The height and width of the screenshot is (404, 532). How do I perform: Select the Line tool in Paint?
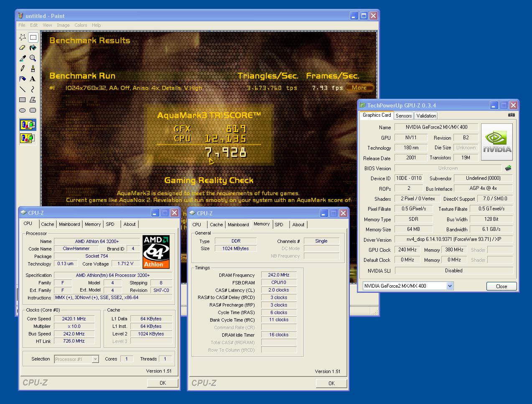(23, 89)
